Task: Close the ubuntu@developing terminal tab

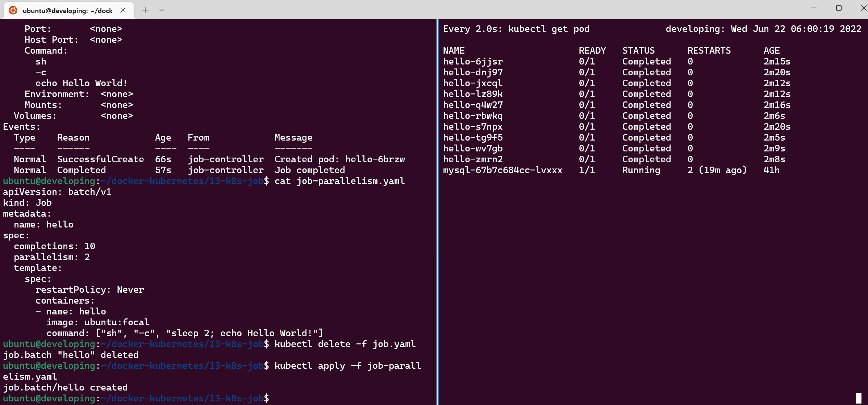Action: [x=123, y=10]
